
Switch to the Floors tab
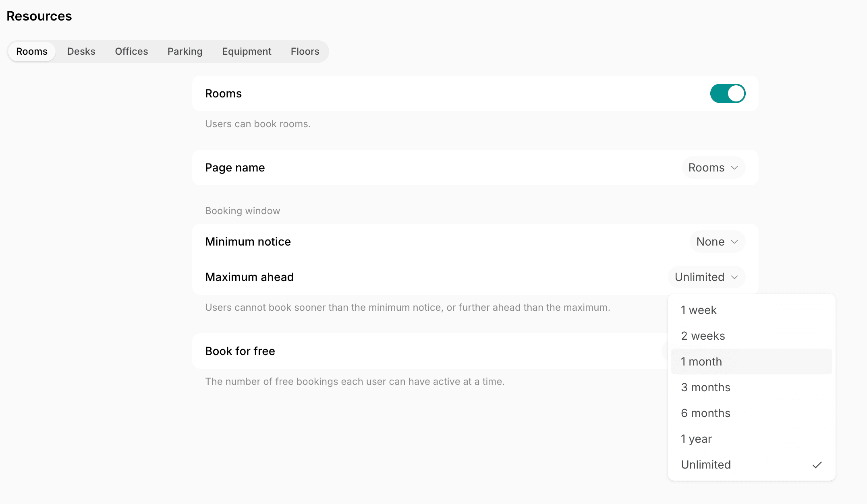coord(305,52)
